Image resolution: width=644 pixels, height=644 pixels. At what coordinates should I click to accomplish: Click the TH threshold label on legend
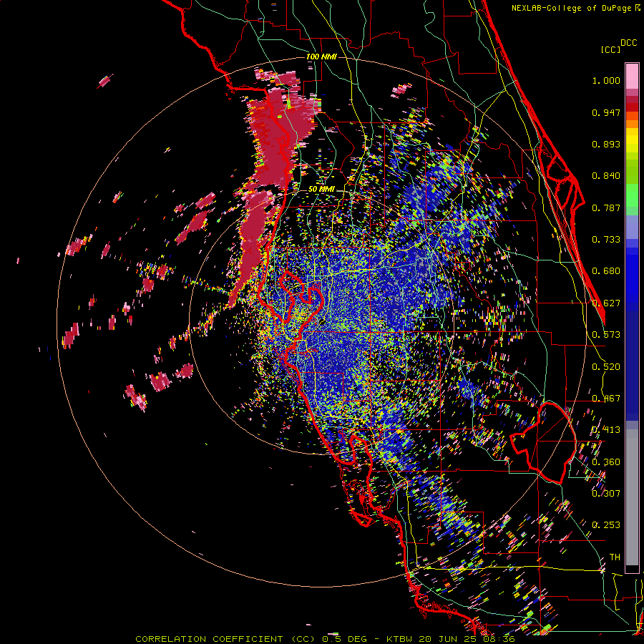pyautogui.click(x=615, y=557)
